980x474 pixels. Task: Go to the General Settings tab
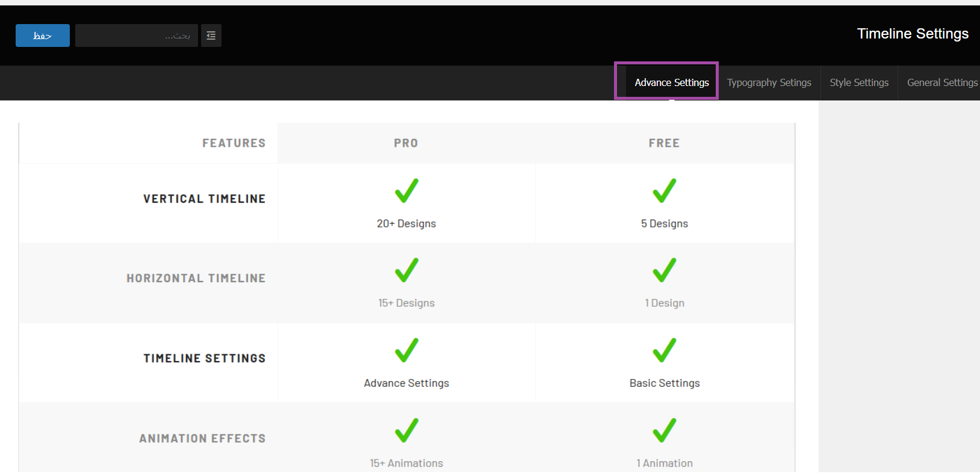(942, 82)
